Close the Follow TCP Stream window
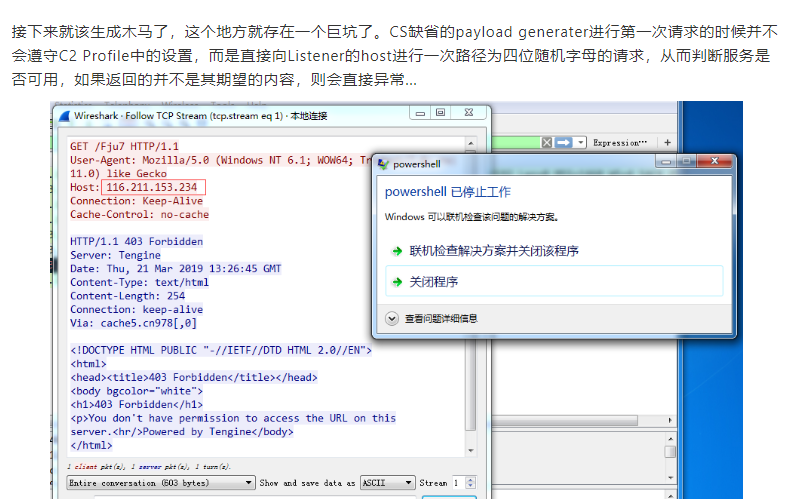This screenshot has height=499, width=786. coord(469,113)
